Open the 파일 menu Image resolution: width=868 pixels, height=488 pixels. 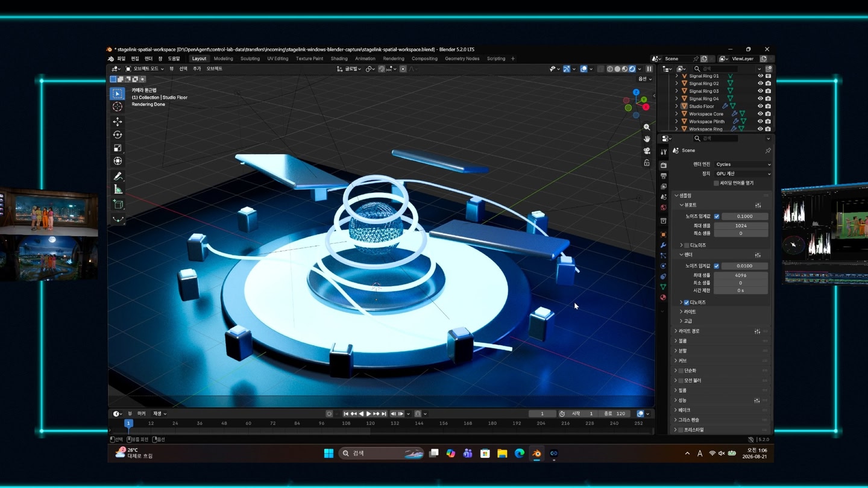(x=121, y=59)
